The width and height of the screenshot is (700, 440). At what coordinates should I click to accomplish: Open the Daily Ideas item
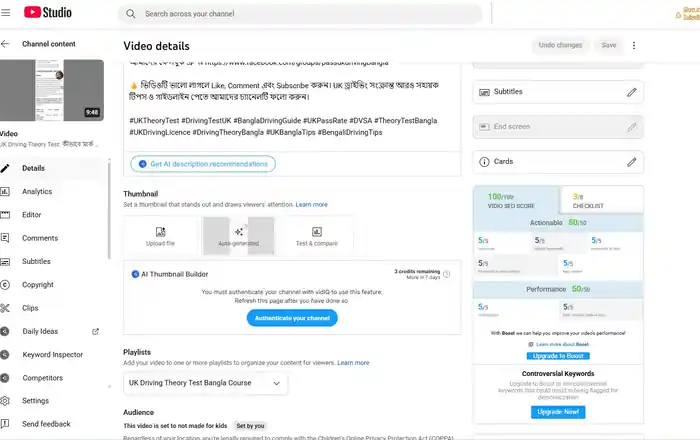coord(54,332)
